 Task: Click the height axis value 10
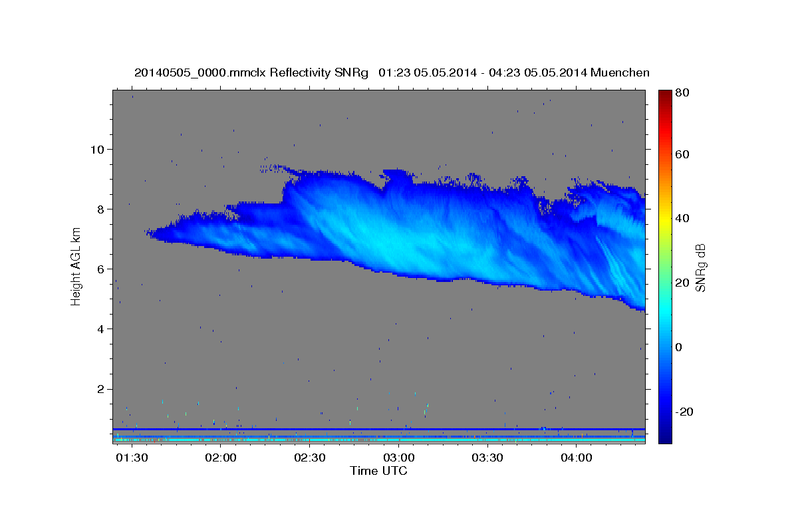pyautogui.click(x=98, y=149)
